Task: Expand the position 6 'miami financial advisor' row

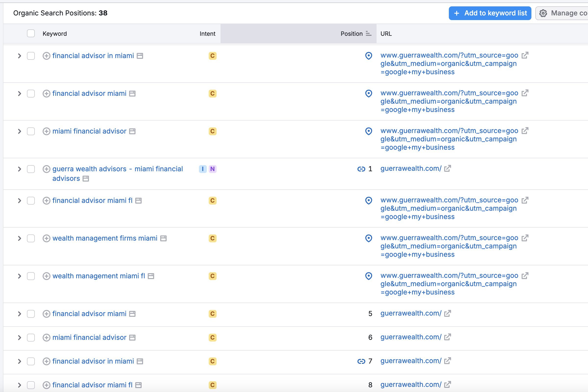Action: 20,338
